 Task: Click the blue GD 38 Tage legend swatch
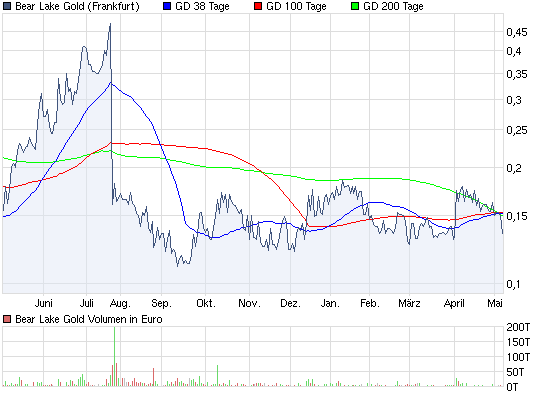pos(167,6)
